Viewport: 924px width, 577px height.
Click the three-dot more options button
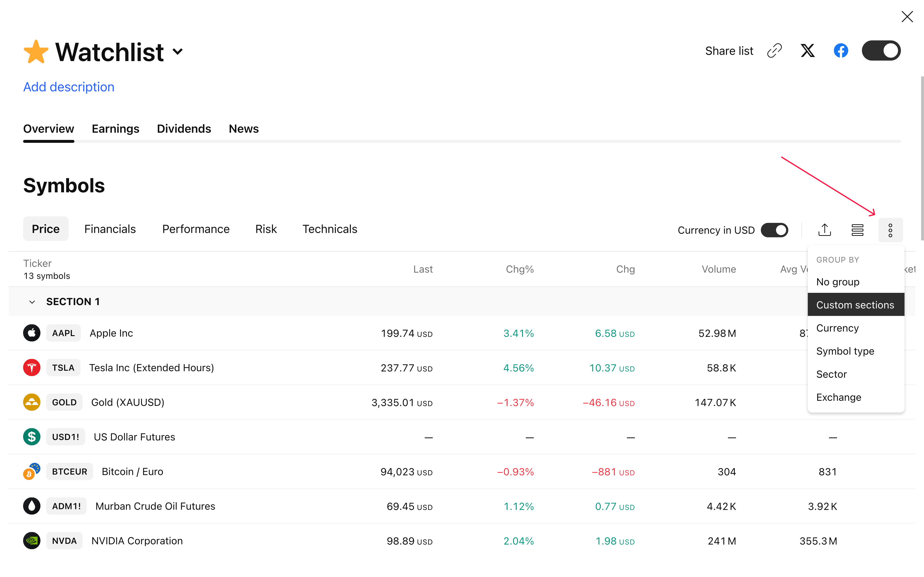coord(890,230)
